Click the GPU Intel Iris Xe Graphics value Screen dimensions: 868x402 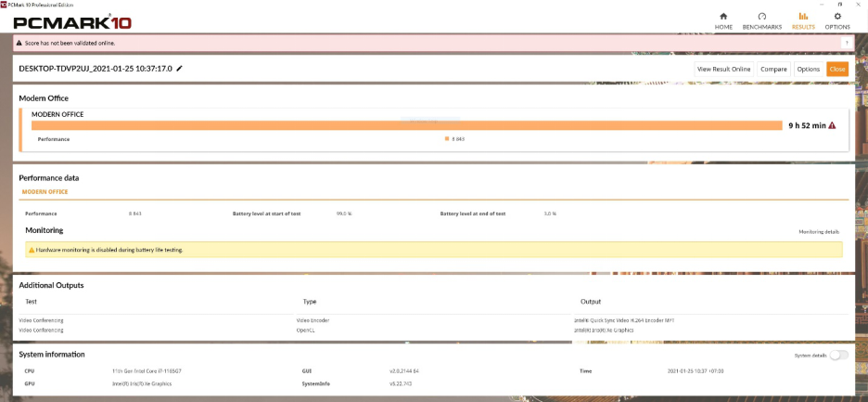pyautogui.click(x=142, y=383)
